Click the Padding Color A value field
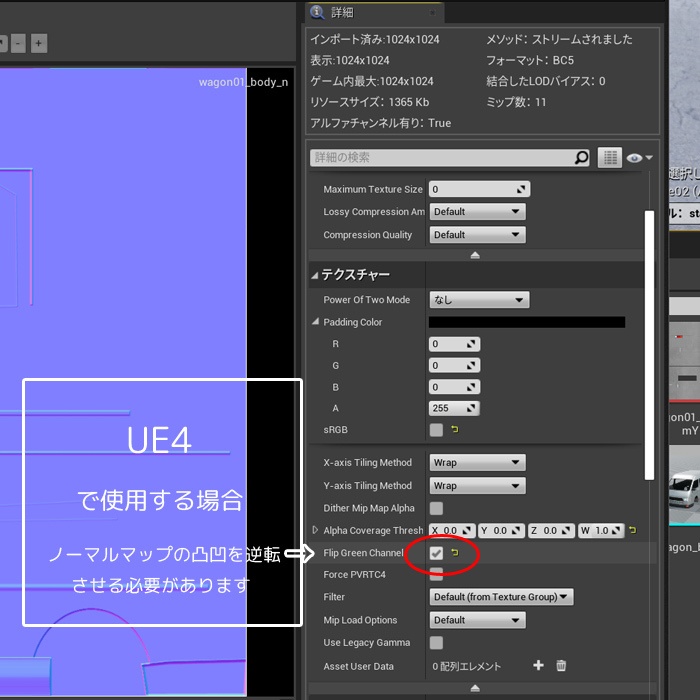 coord(454,408)
